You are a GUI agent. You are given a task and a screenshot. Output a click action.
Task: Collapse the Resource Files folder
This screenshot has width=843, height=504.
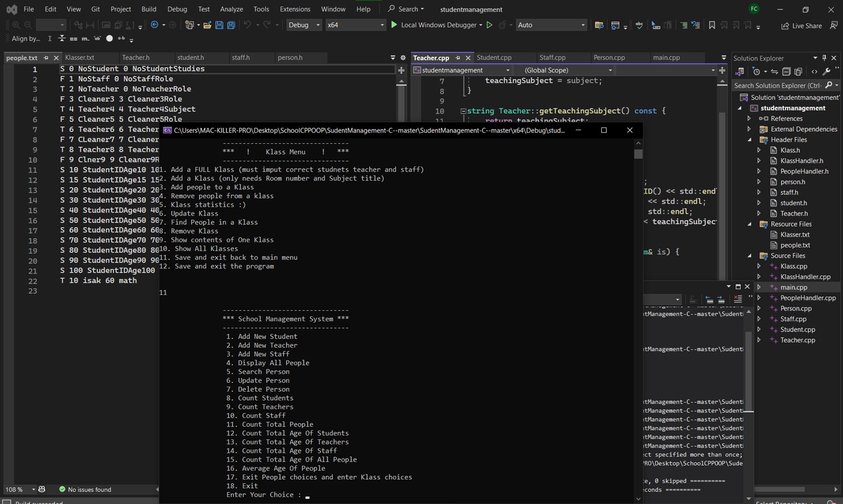[749, 224]
